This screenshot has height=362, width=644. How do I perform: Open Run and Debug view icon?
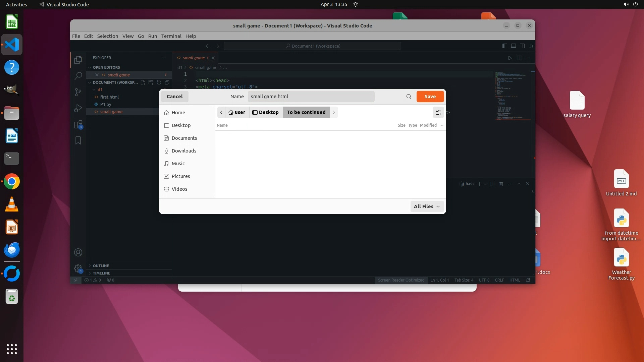78,108
